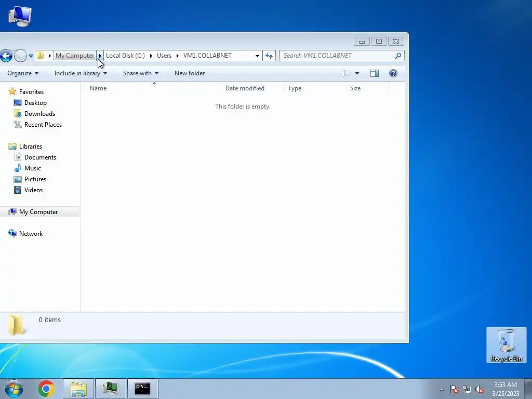Sort by Type column header

point(315,88)
